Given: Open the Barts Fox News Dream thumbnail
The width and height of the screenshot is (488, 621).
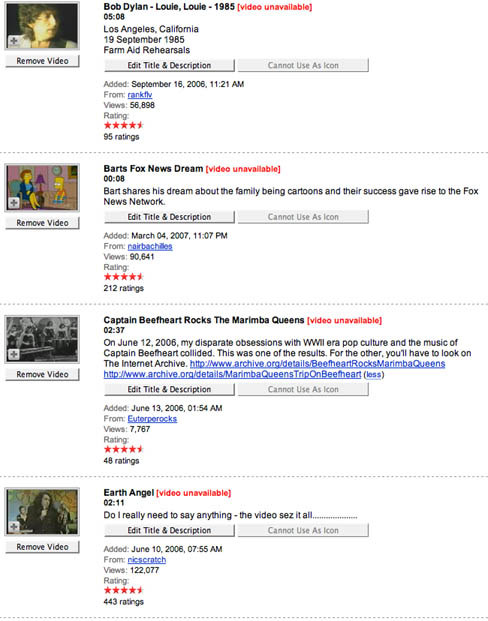Looking at the screenshot, I should [42, 188].
